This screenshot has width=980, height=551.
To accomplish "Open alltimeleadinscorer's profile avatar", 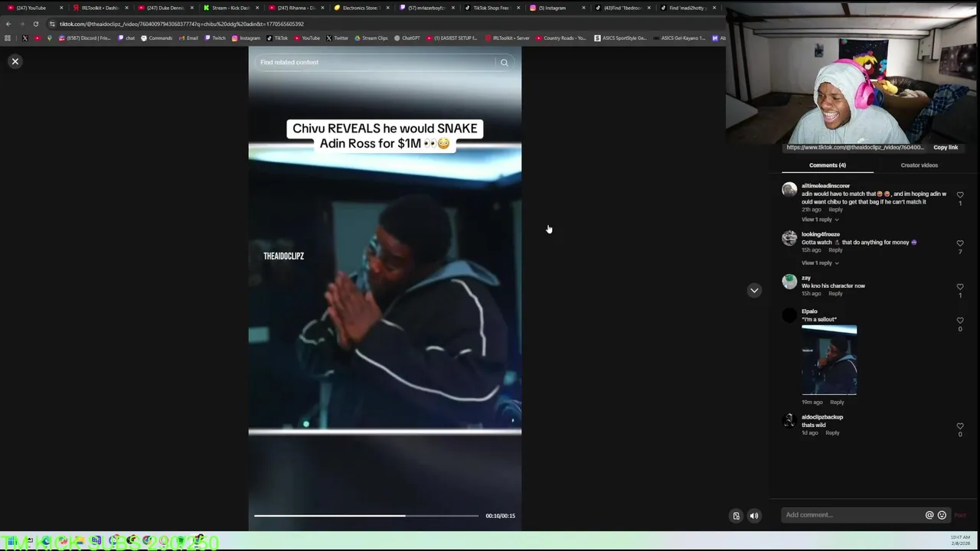I will pyautogui.click(x=789, y=190).
